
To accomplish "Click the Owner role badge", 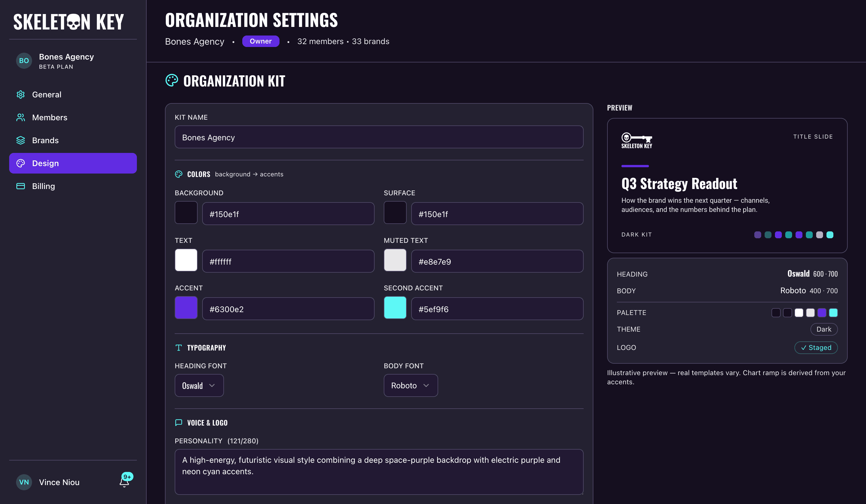I will click(x=261, y=41).
